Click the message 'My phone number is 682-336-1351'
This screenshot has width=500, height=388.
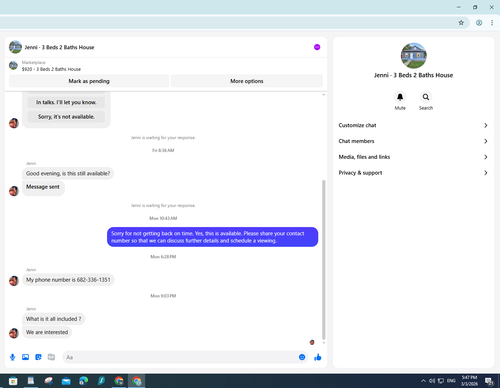click(x=68, y=280)
